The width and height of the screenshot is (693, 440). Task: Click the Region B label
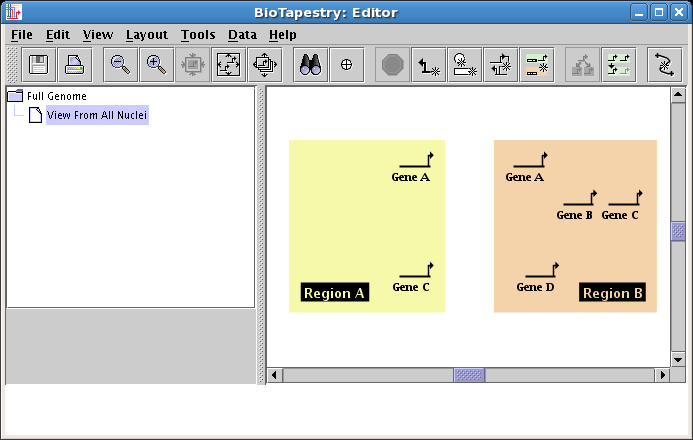(612, 293)
